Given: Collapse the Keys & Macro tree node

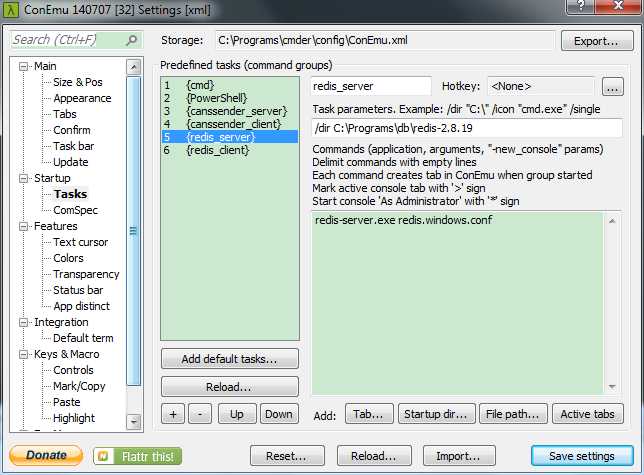Looking at the screenshot, I should coord(23,354).
